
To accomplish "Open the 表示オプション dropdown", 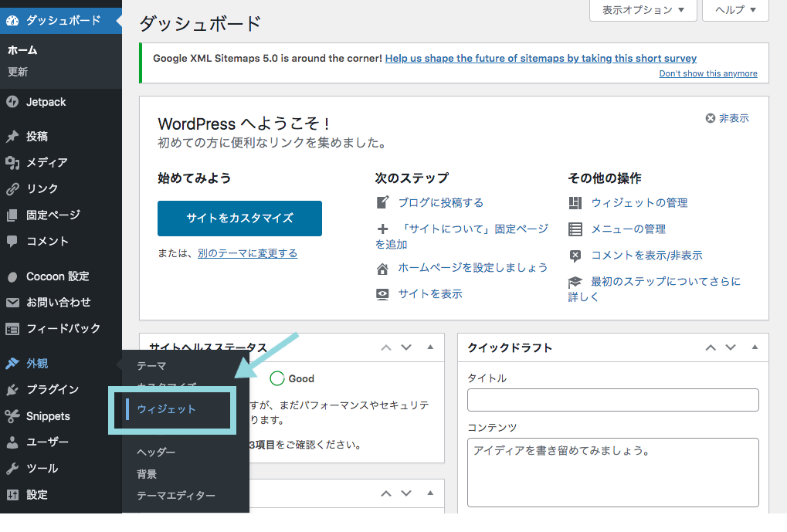I will pos(643,10).
